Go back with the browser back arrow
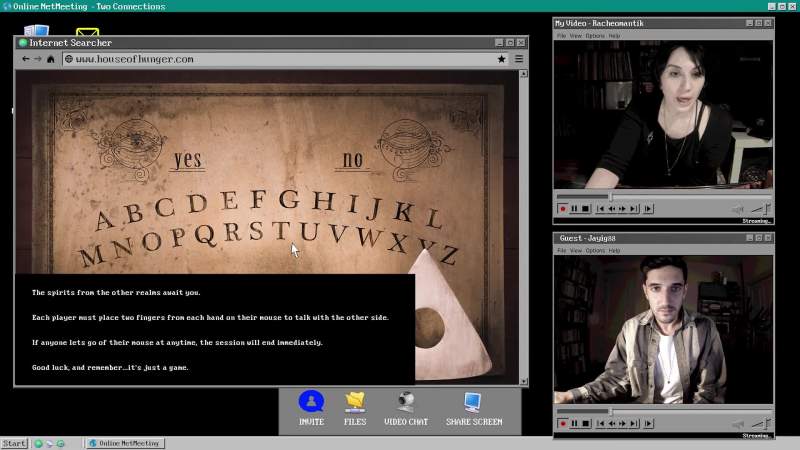Screen dimensions: 800x450 point(26,59)
